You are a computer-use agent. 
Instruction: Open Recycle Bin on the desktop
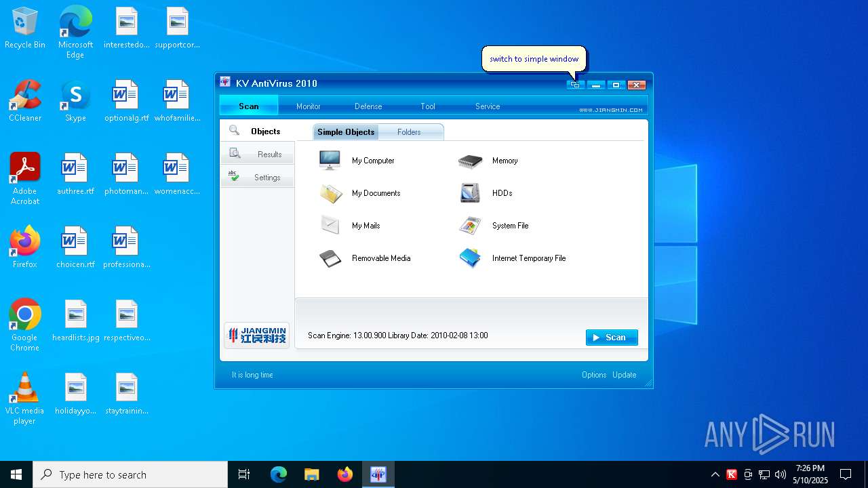point(25,28)
